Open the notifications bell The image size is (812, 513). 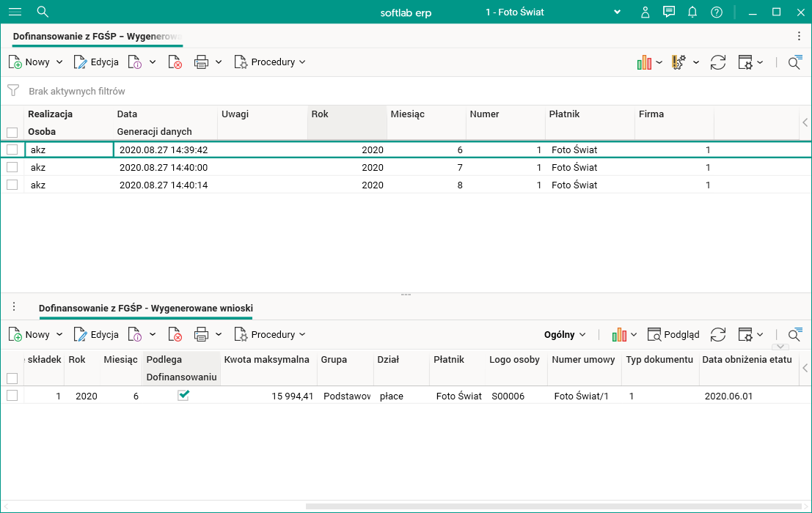[692, 12]
